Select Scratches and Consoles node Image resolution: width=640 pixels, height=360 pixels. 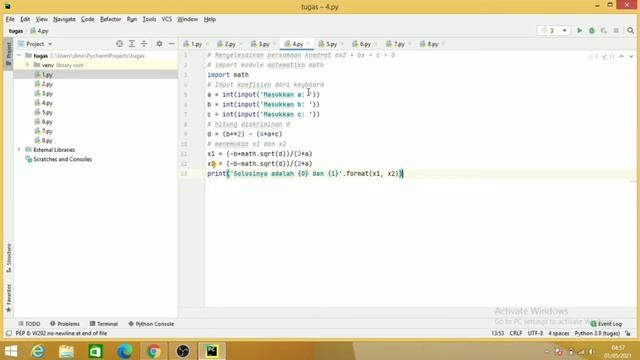(58, 159)
